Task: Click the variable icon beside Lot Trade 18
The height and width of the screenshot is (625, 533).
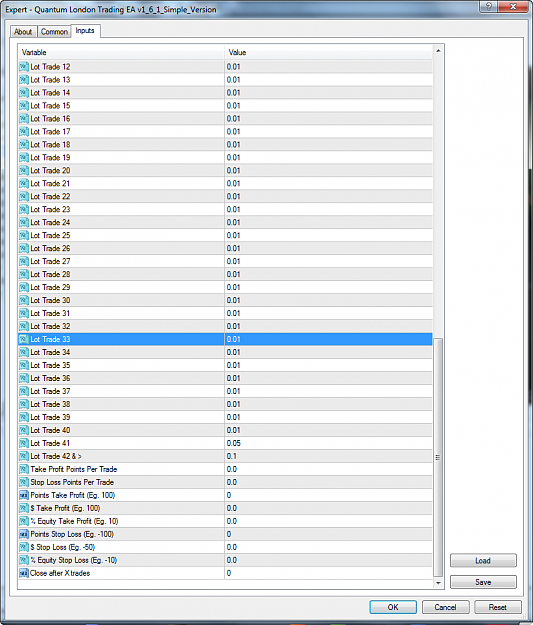Action: click(x=24, y=144)
